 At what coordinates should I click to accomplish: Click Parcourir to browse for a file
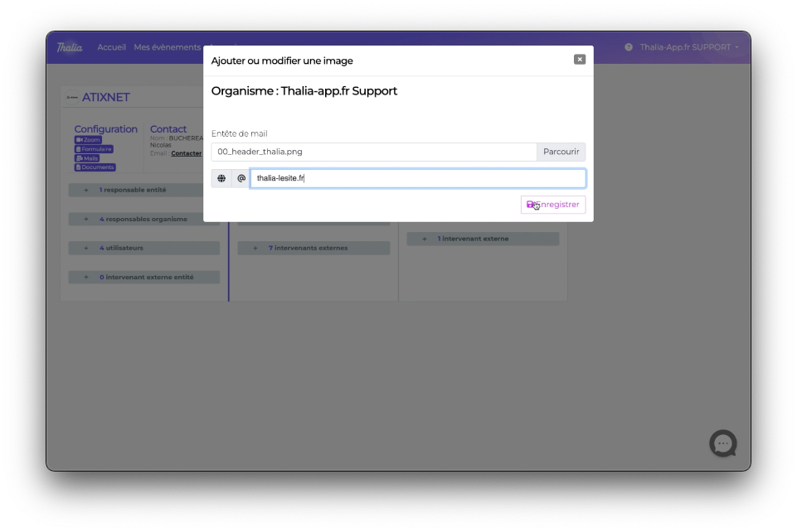(x=561, y=152)
